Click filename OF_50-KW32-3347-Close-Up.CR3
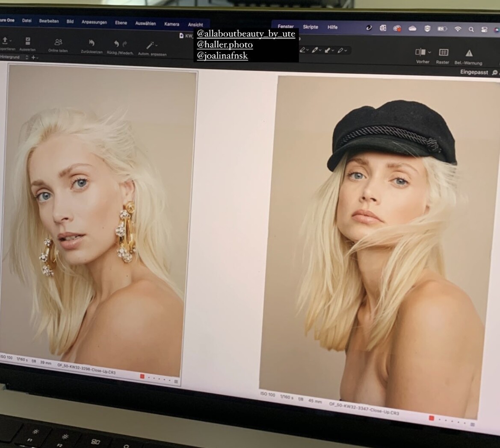The image size is (500, 448). 364,408
